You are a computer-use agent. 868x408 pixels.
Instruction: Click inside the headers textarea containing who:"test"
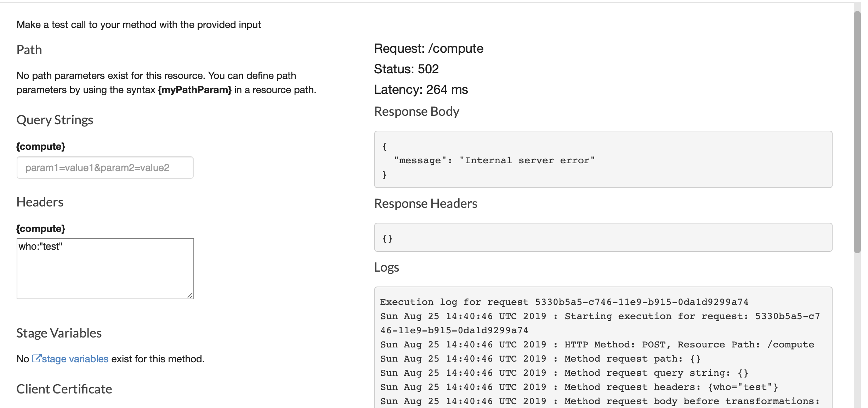click(105, 268)
